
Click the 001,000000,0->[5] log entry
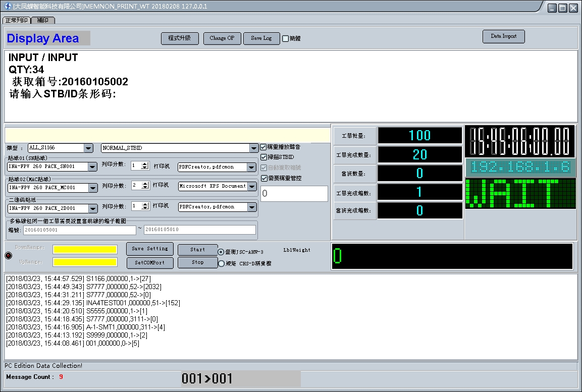[72, 344]
